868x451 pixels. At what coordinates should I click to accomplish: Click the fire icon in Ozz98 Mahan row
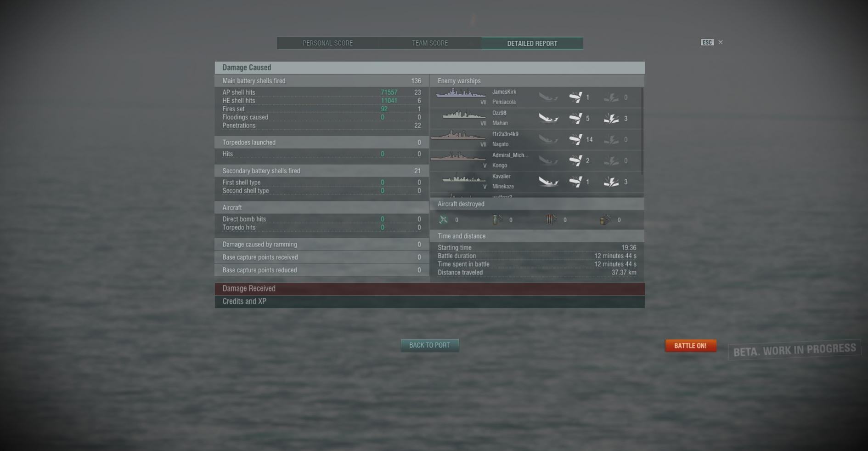click(x=611, y=119)
